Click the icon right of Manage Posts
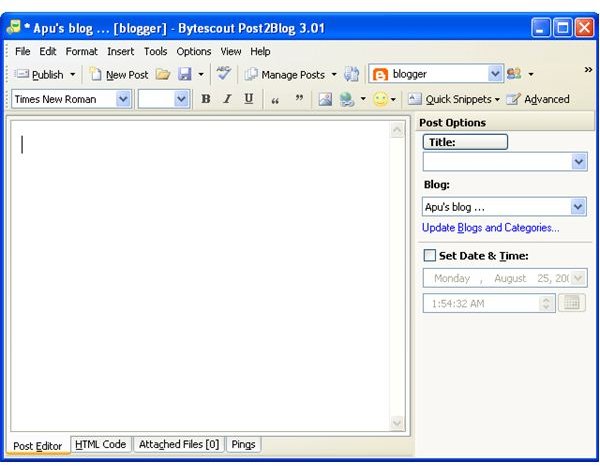 tap(351, 74)
